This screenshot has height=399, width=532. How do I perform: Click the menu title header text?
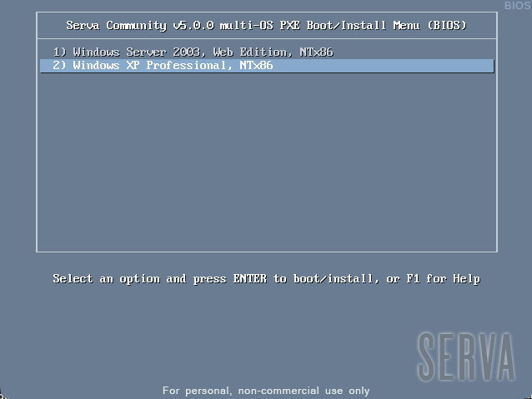click(266, 26)
